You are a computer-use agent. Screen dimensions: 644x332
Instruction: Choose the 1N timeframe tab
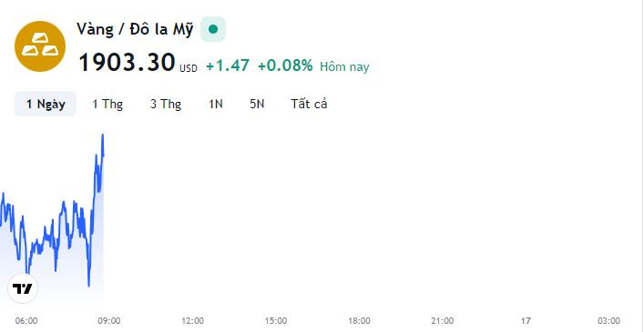216,104
